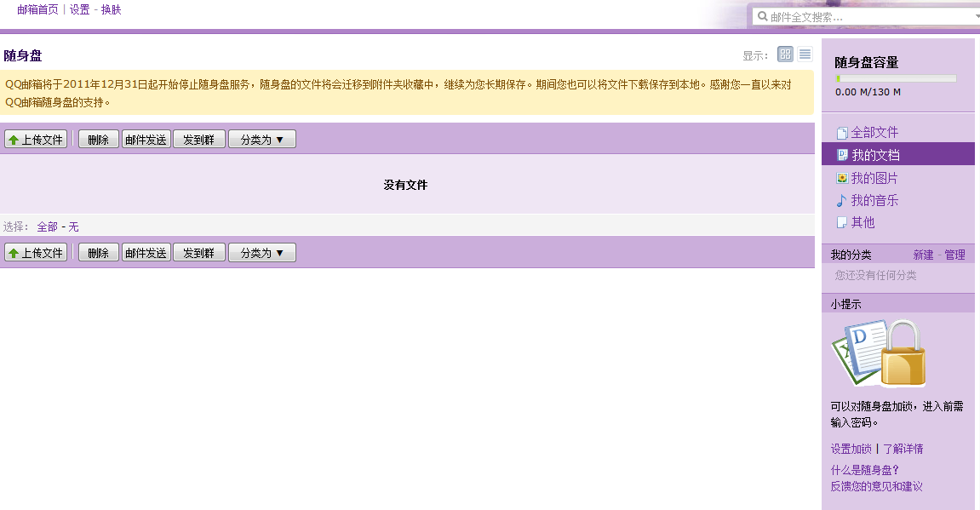Click 管理 to manage categories

pyautogui.click(x=954, y=255)
